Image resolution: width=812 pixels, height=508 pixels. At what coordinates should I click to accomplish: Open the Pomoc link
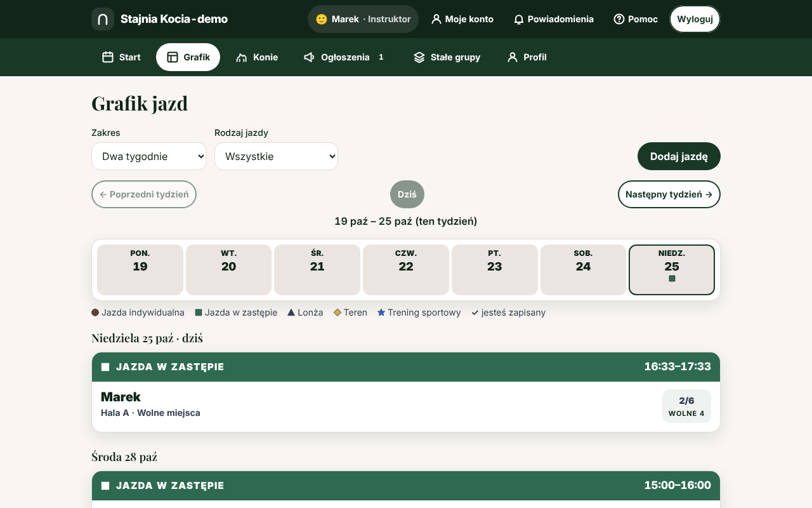click(636, 19)
